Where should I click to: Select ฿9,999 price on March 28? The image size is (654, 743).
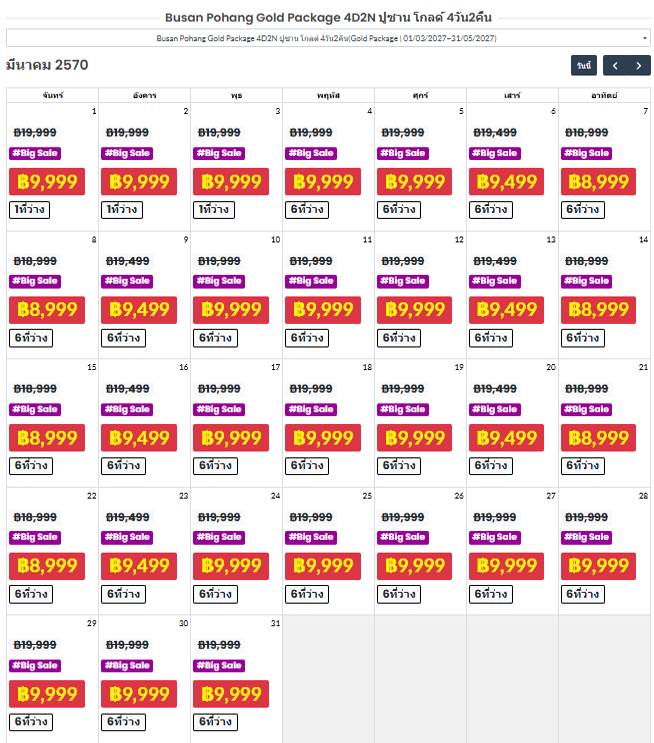(x=598, y=566)
